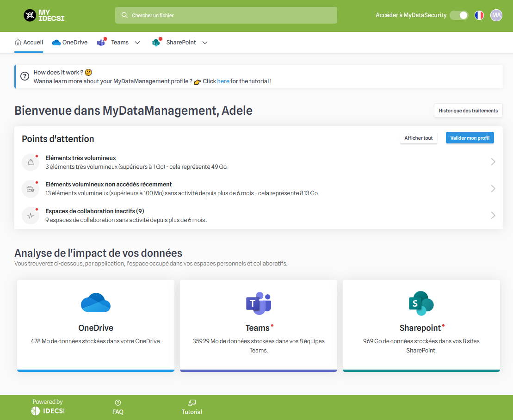This screenshot has width=513, height=420.
Task: Click the 'Accéder à MyDataSecurity' label
Action: coord(411,15)
